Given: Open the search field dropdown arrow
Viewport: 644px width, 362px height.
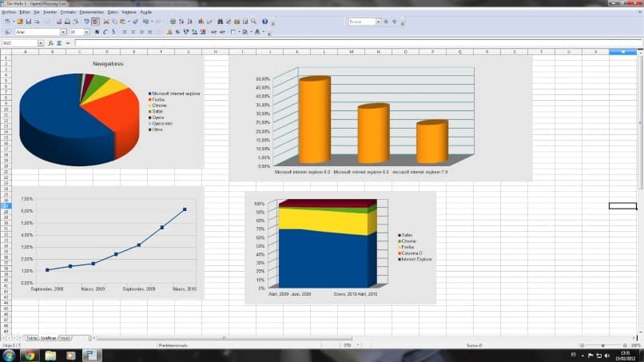Looking at the screenshot, I should (x=378, y=22).
